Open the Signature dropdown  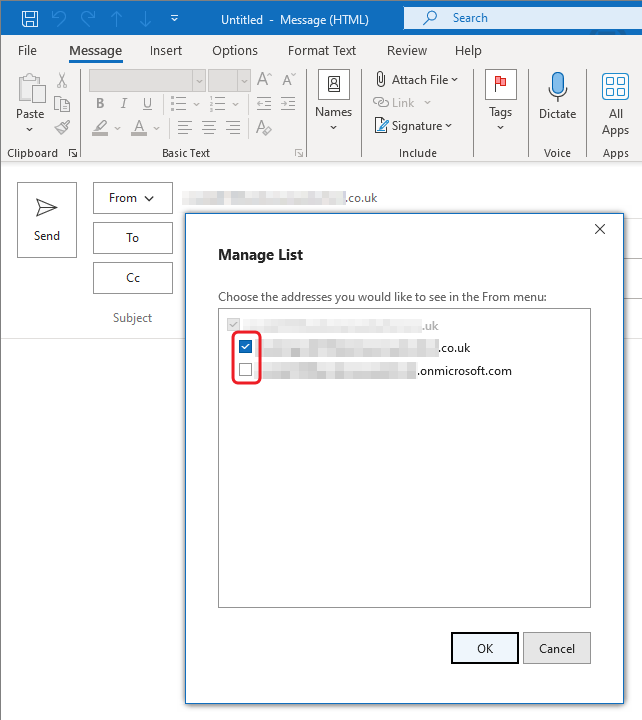click(413, 126)
